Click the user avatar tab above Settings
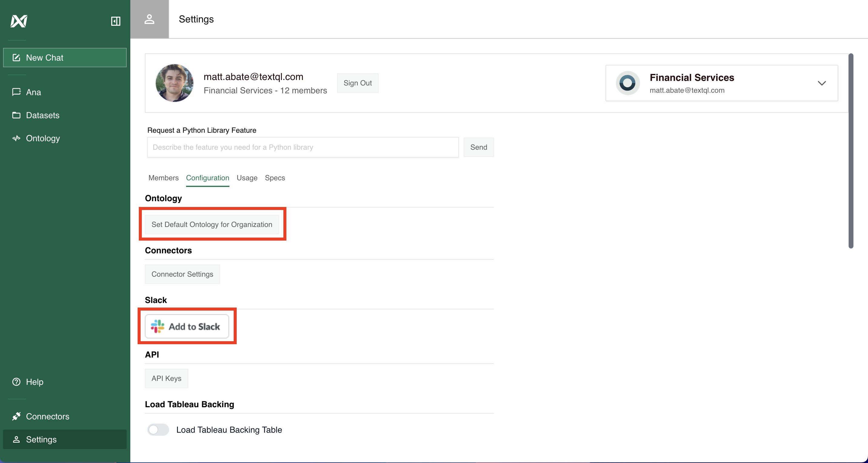This screenshot has width=868, height=463. pos(150,19)
